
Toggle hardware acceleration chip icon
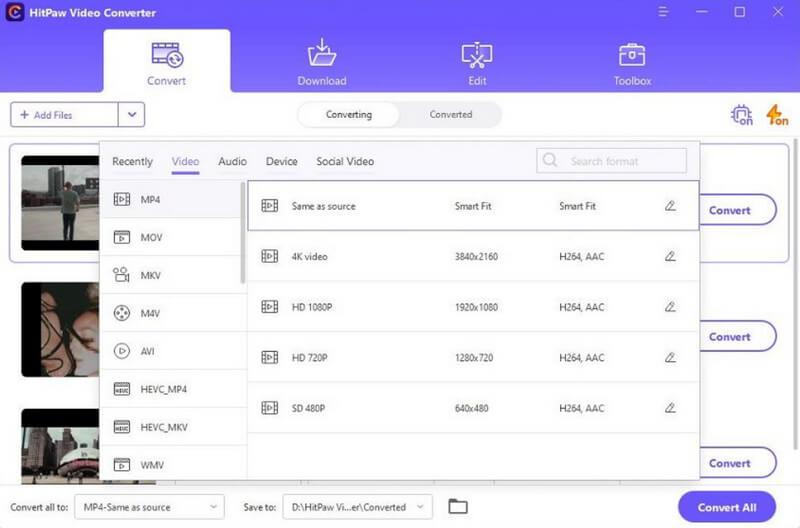[x=741, y=115]
